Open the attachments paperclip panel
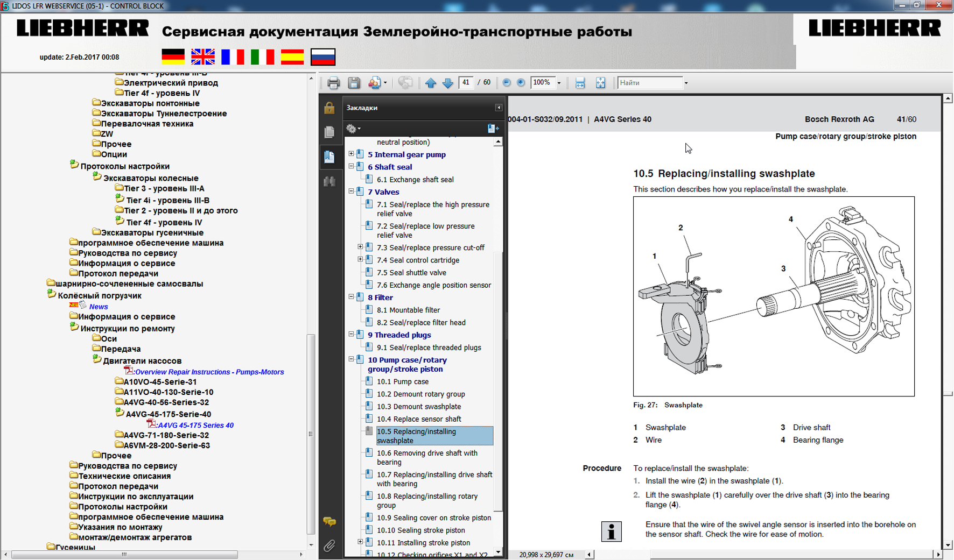This screenshot has height=560, width=954. (x=329, y=545)
